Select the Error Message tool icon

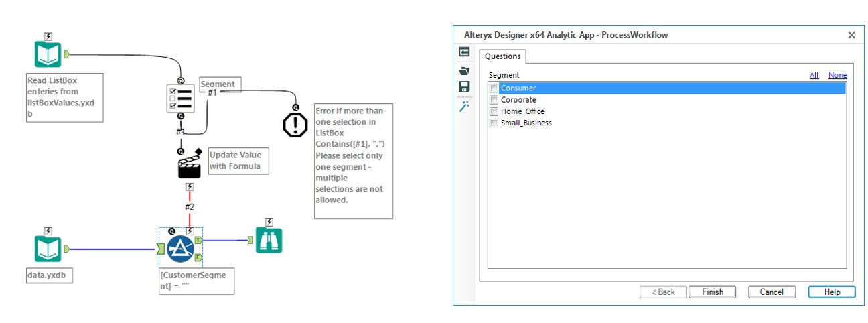point(295,125)
